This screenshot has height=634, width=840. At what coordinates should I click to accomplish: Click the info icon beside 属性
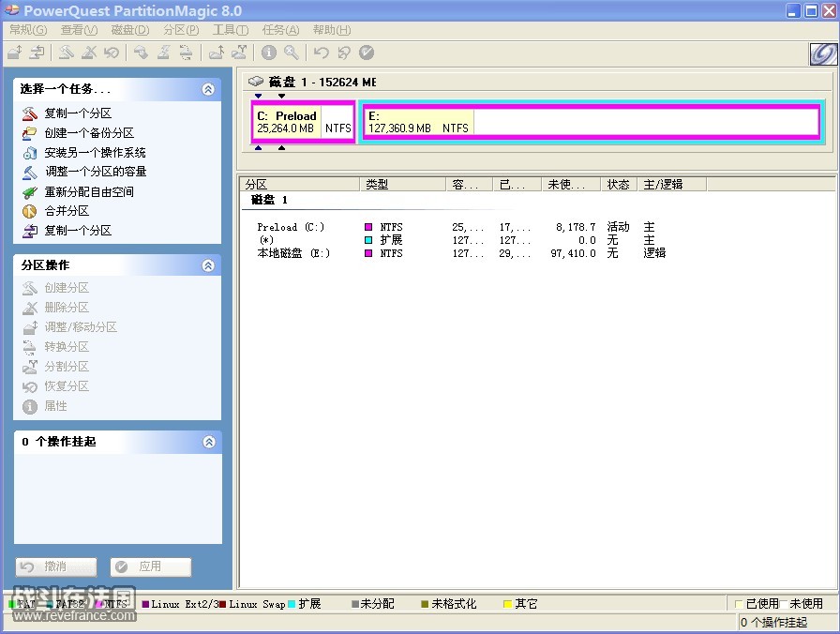point(29,406)
